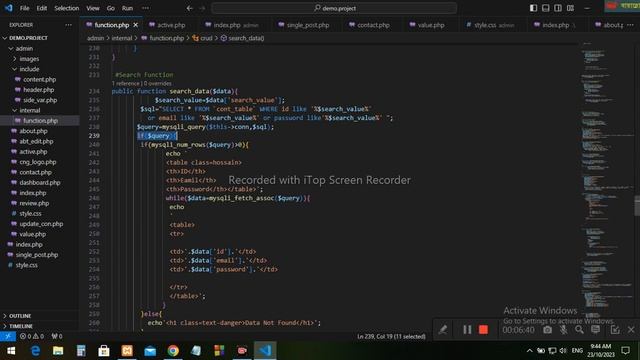Image resolution: width=640 pixels, height=360 pixels.
Task: Pause the screen recording
Action: click(x=467, y=329)
